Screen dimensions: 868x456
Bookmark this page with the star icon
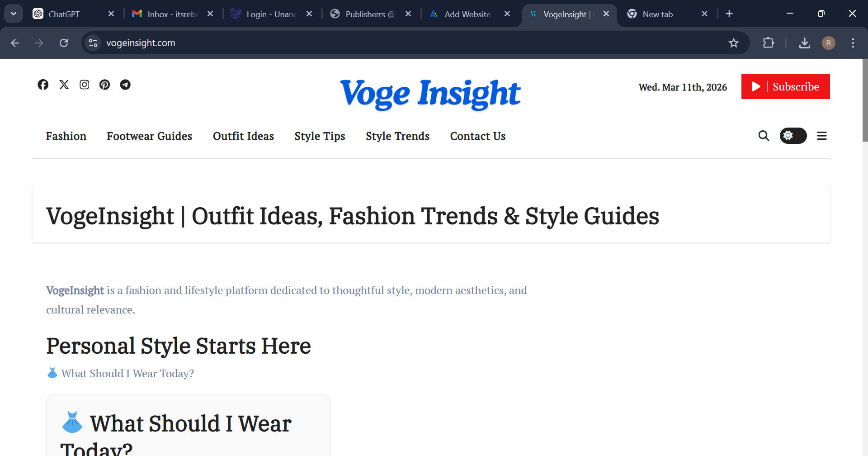tap(733, 43)
